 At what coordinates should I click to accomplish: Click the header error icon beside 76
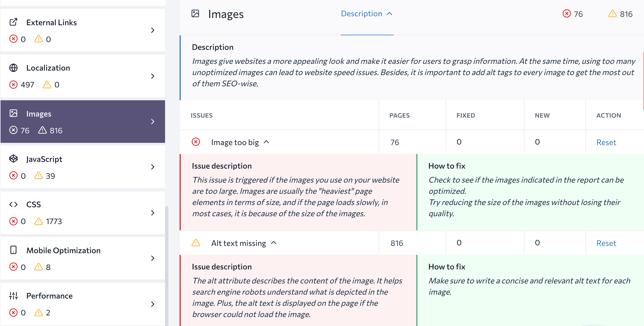coord(567,13)
